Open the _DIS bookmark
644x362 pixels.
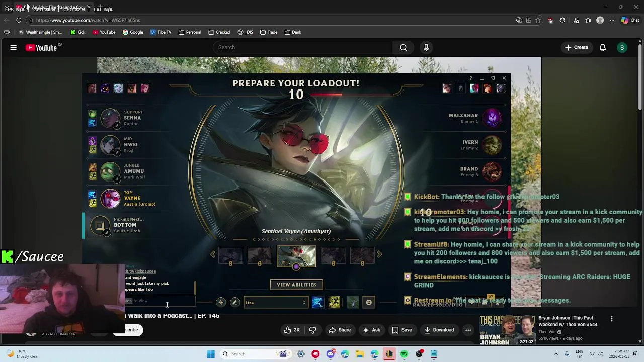246,32
